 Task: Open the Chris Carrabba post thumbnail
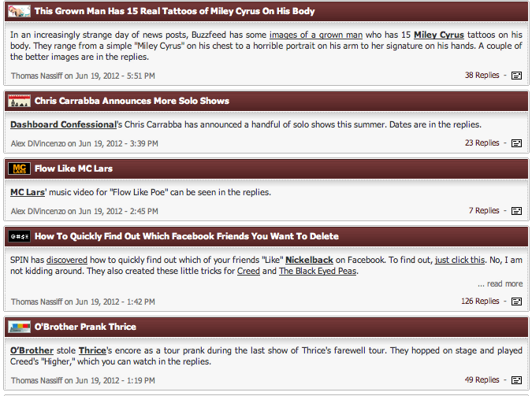(19, 101)
